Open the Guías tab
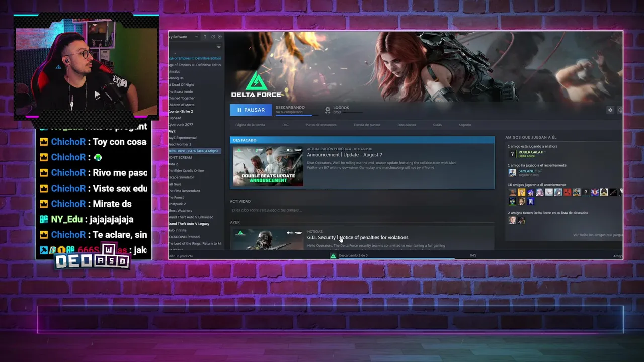644x362 pixels. [437, 125]
